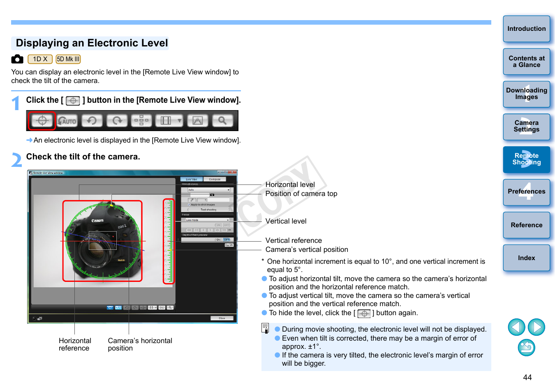
Task: Click the camera live view image
Action: pyautogui.click(x=103, y=241)
